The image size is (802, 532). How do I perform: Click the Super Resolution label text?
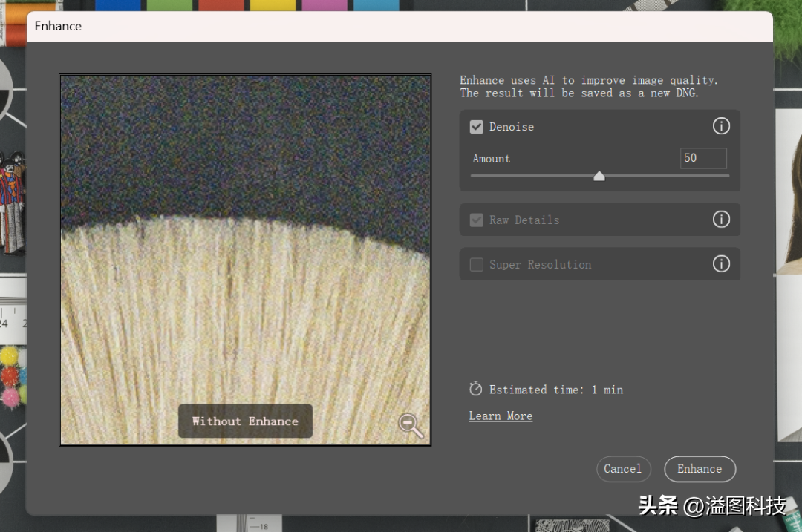click(x=540, y=264)
